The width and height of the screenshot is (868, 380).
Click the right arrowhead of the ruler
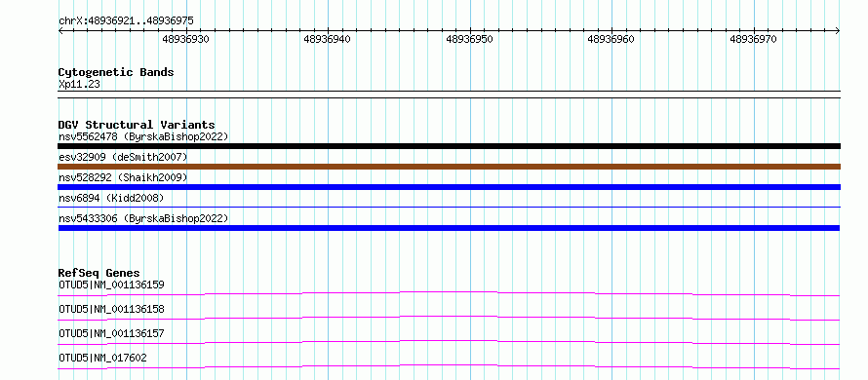[x=838, y=31]
